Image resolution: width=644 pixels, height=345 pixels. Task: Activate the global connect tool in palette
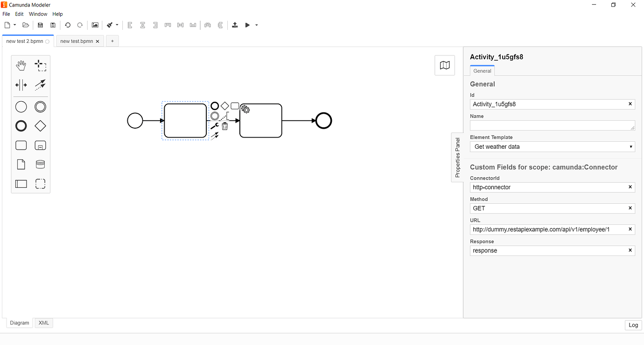pos(41,85)
